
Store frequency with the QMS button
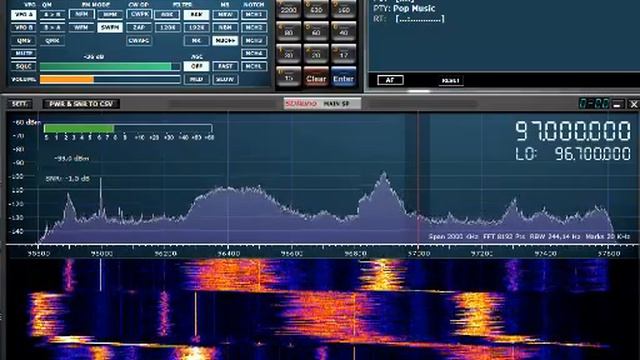(24, 41)
